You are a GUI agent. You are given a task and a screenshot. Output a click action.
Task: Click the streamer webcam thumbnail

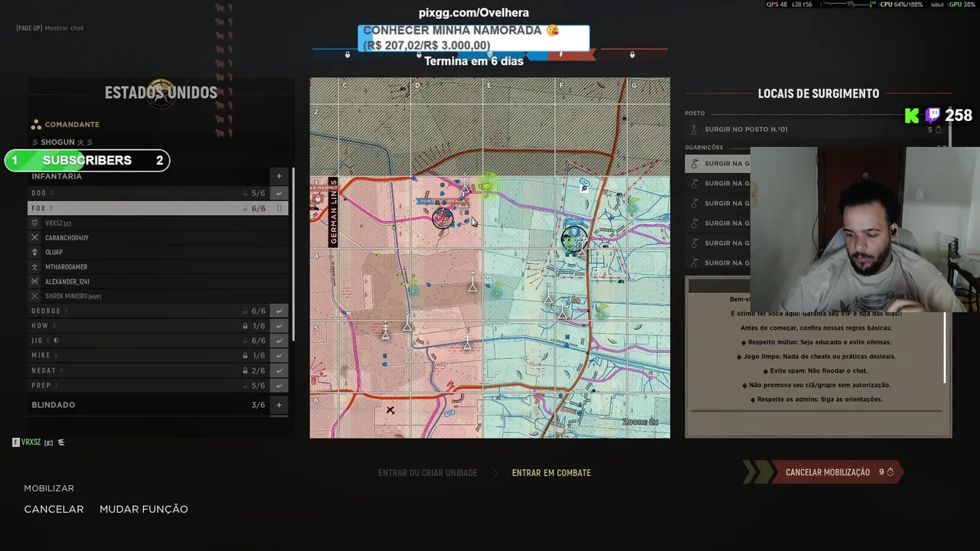click(x=865, y=230)
